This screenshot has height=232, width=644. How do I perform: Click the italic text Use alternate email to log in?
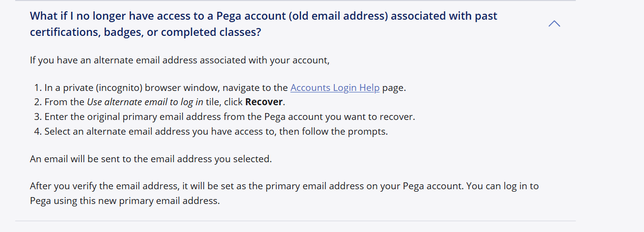[145, 102]
